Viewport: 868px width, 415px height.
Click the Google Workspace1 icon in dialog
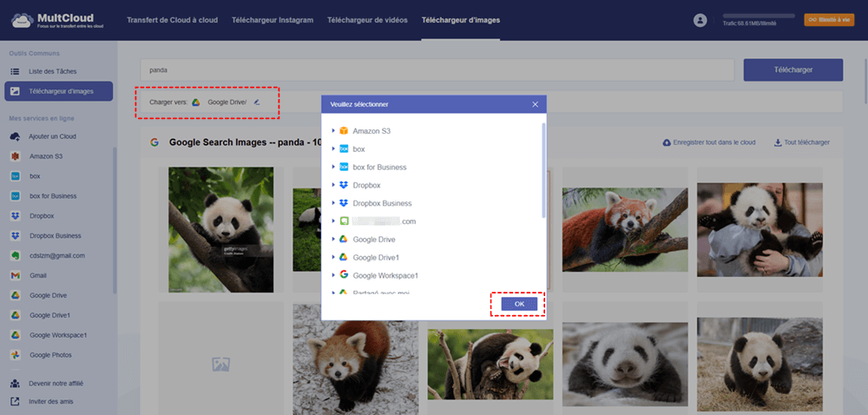343,275
